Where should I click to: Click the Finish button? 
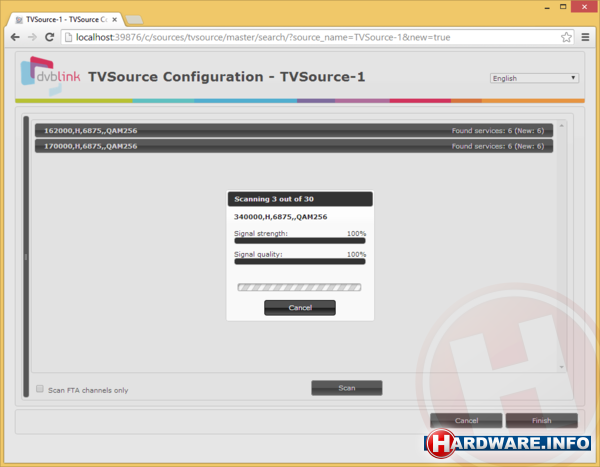point(541,421)
